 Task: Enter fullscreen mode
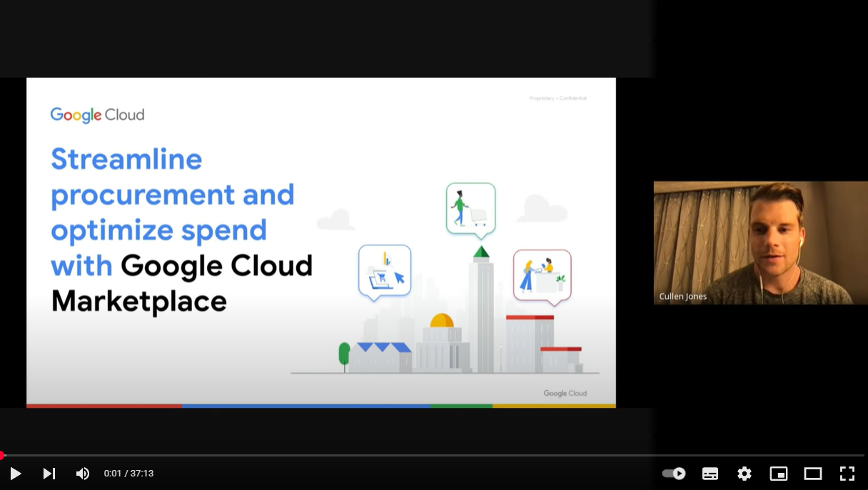click(x=847, y=474)
